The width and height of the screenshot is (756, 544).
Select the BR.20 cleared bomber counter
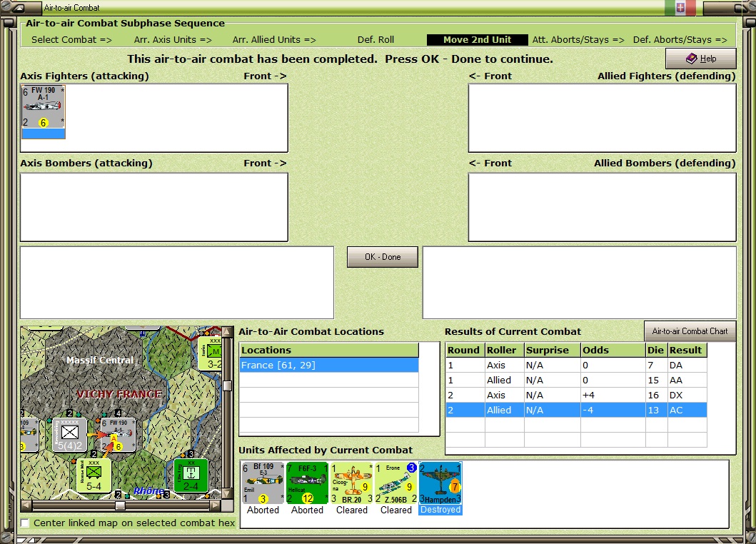(351, 483)
